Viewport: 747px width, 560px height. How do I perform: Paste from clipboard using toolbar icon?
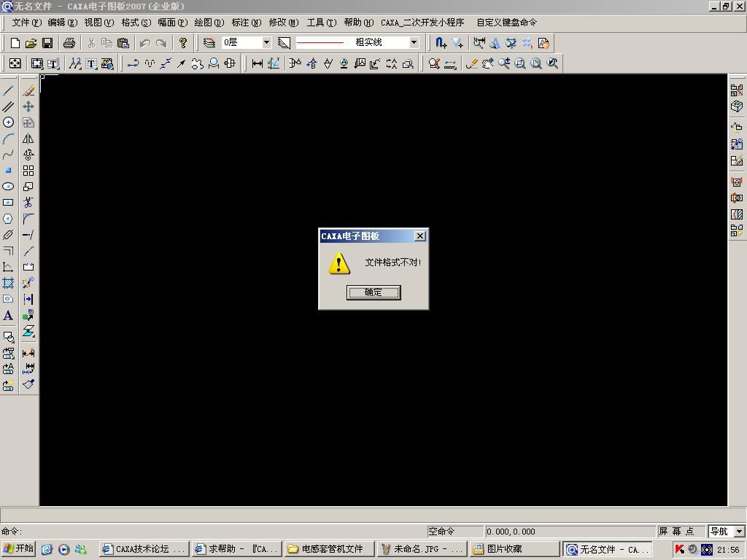[123, 43]
